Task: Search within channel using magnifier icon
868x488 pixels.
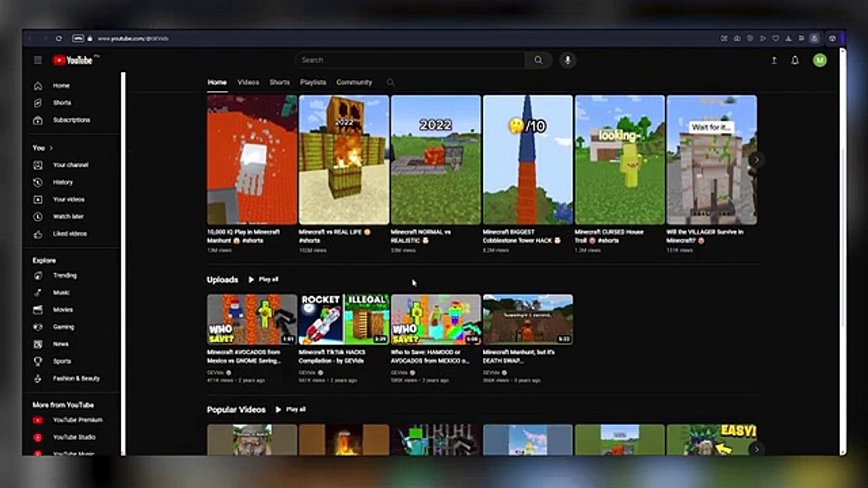Action: pyautogui.click(x=391, y=83)
